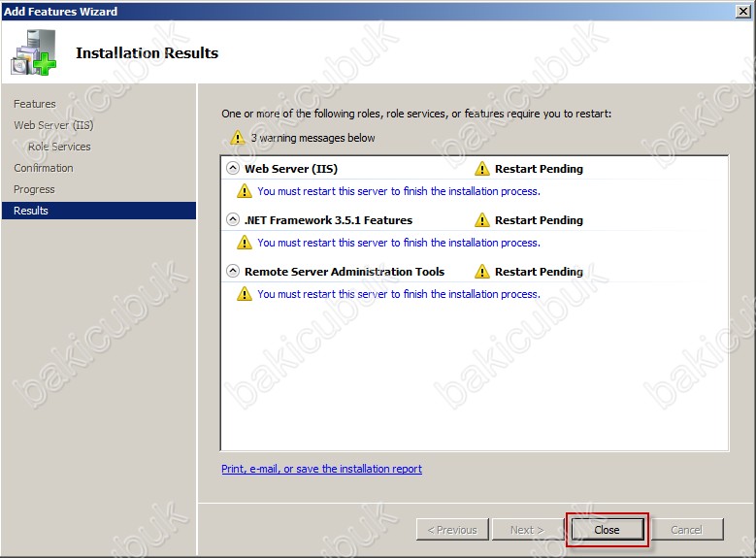Select the Results step in sidebar
This screenshot has width=756, height=558.
[99, 211]
